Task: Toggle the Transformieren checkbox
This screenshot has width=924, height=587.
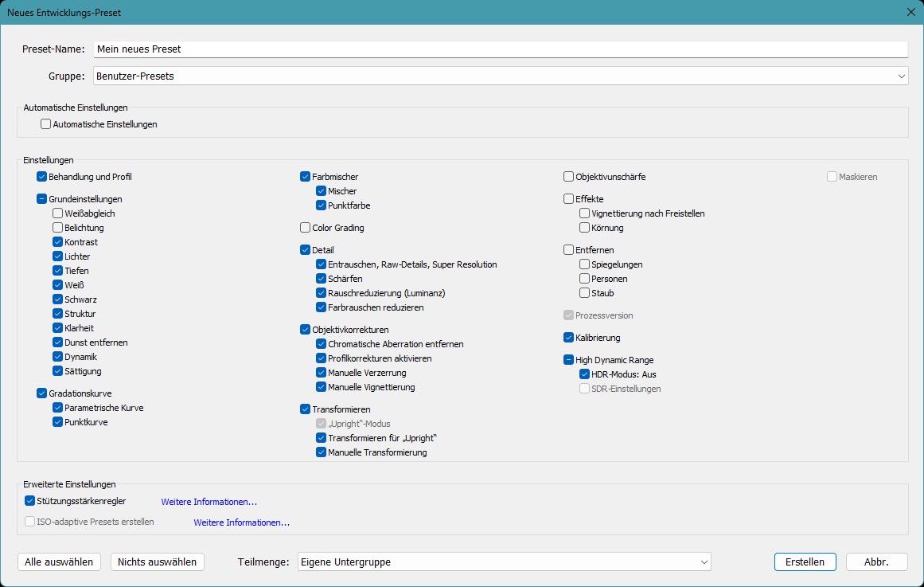Action: pos(306,409)
